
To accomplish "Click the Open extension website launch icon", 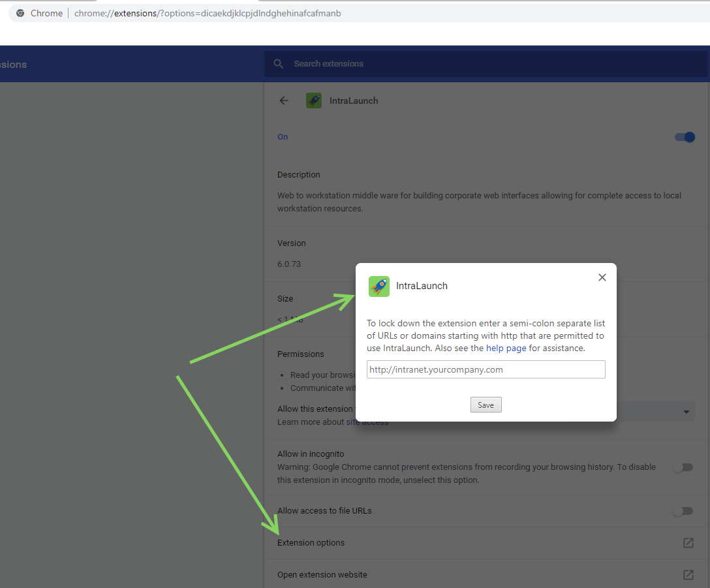I will (x=688, y=574).
